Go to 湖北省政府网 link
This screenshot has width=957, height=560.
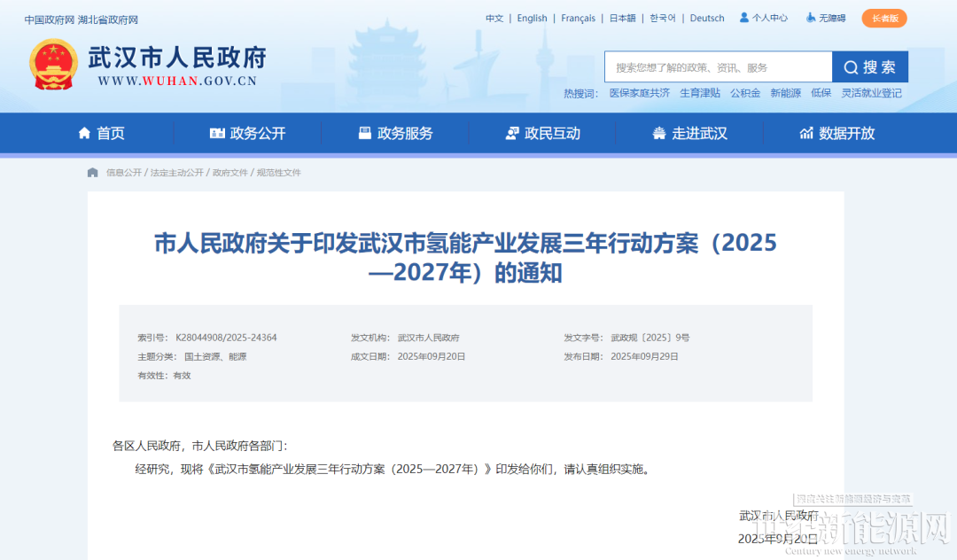pyautogui.click(x=108, y=19)
